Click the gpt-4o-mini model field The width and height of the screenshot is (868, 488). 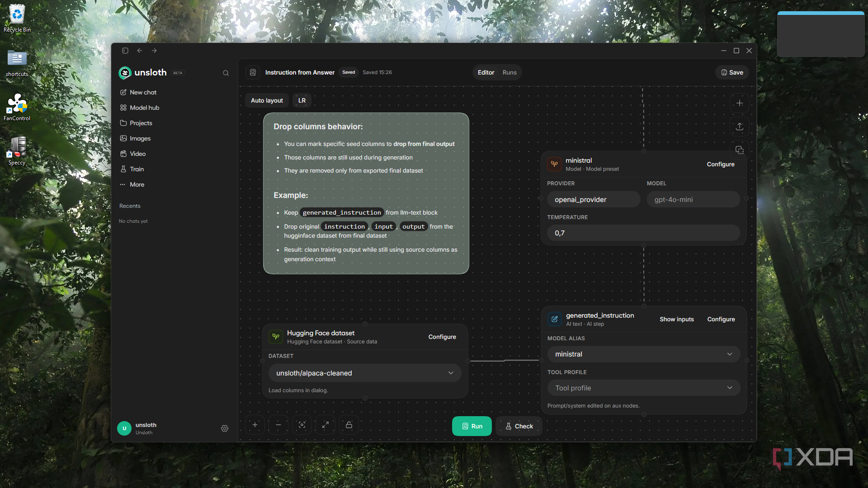pos(693,199)
